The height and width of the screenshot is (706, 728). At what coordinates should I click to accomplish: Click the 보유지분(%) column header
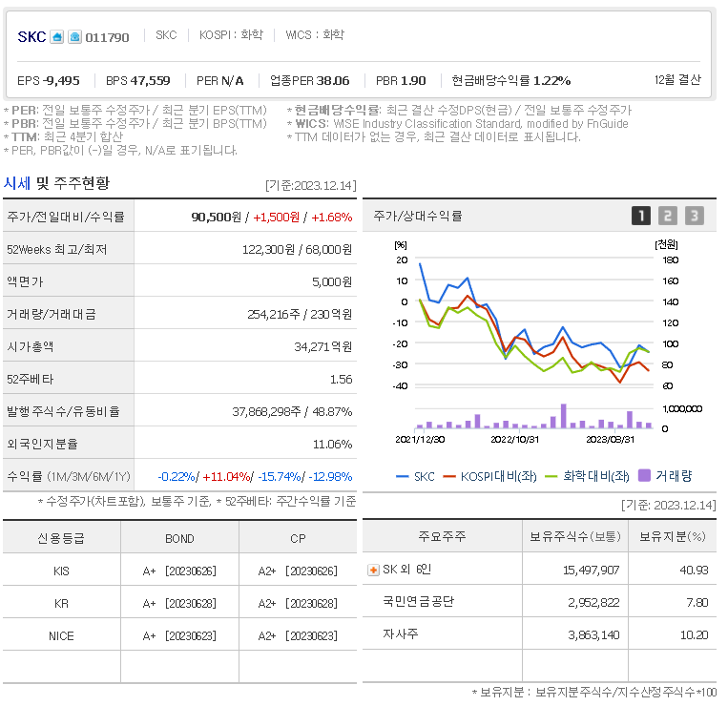673,536
